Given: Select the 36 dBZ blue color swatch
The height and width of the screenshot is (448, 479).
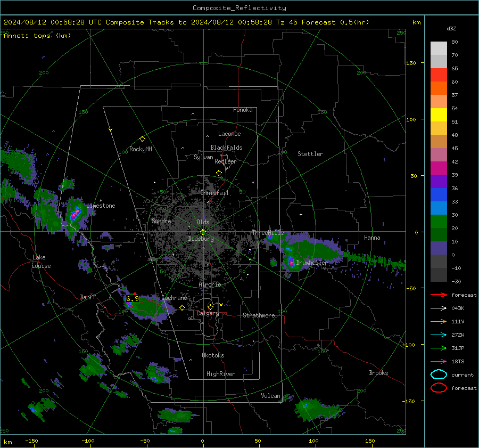Looking at the screenshot, I should 439,195.
